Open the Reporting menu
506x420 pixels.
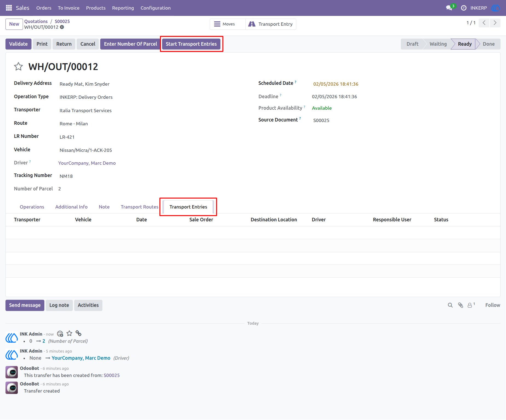(123, 8)
